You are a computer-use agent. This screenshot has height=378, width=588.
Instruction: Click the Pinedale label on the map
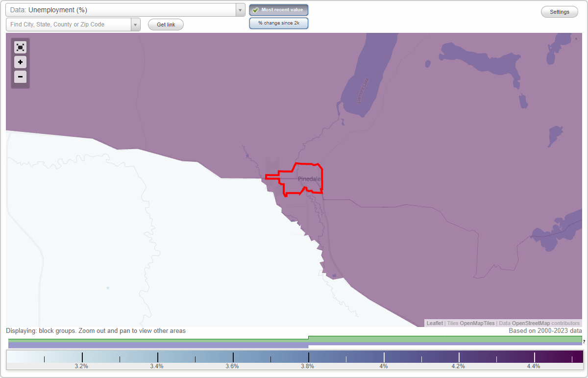(309, 179)
